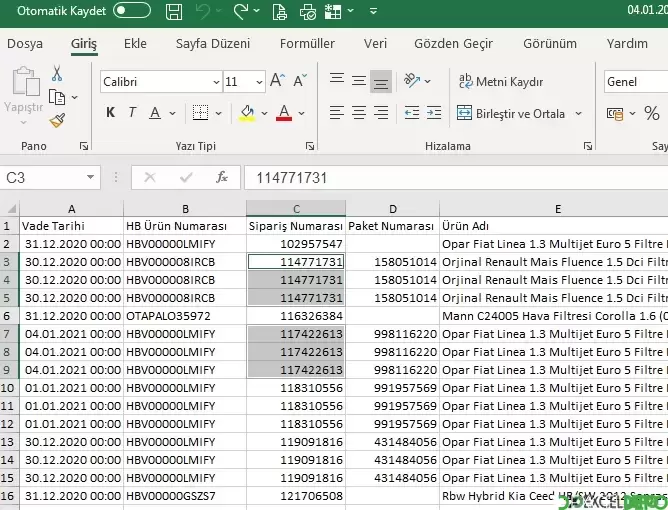Screen dimensions: 668x510
Task: Click the Middle Align icon
Action: tap(359, 81)
